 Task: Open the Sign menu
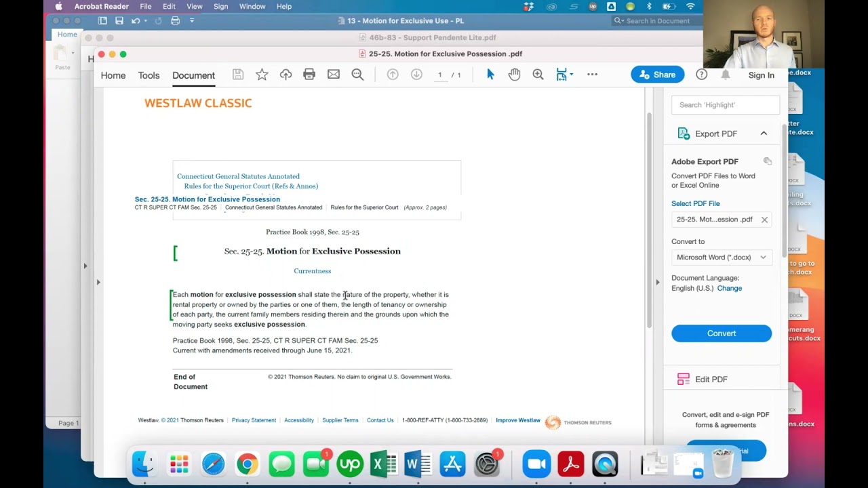tap(221, 7)
